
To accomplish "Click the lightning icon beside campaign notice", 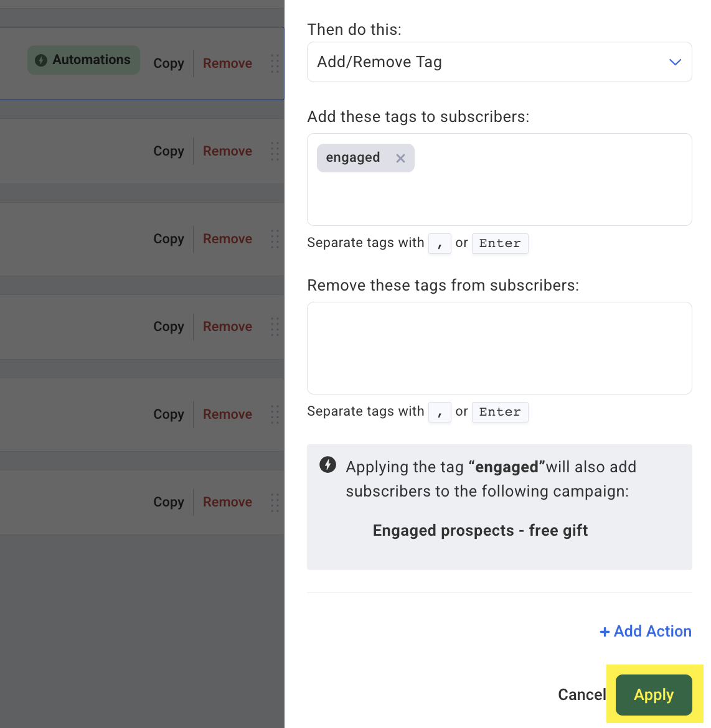I will click(x=327, y=465).
